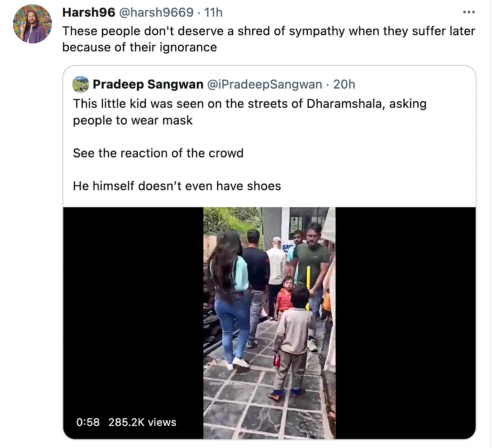This screenshot has width=492, height=448.
Task: Click the 20h timestamp on quoted tweet
Action: click(x=344, y=84)
